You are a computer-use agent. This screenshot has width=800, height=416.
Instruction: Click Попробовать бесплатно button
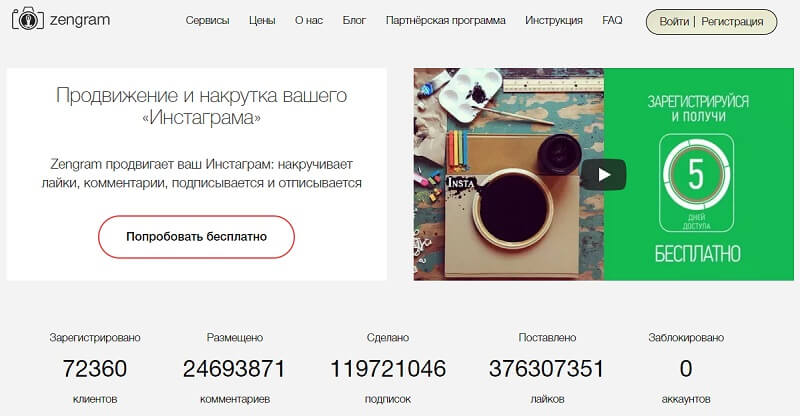click(196, 237)
